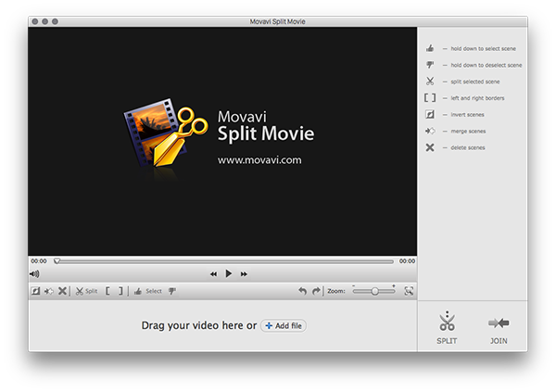This screenshot has width=556, height=392.
Task: Delete scenes using the toolbar X icon
Action: click(62, 291)
